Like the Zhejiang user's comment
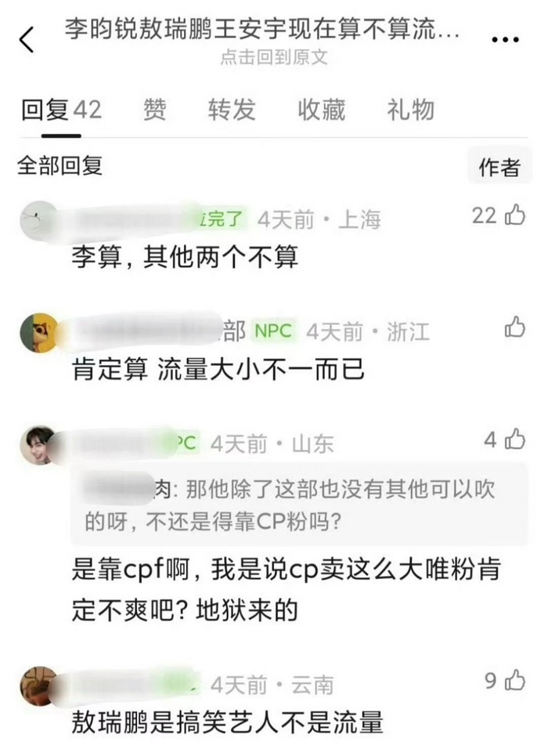The width and height of the screenshot is (548, 756). click(x=515, y=327)
